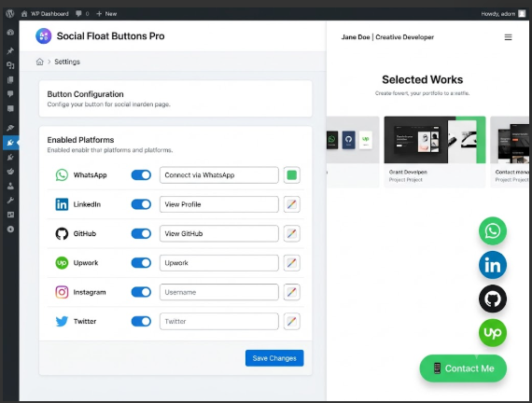
Task: Click the Instagram Username field
Action: coord(219,292)
